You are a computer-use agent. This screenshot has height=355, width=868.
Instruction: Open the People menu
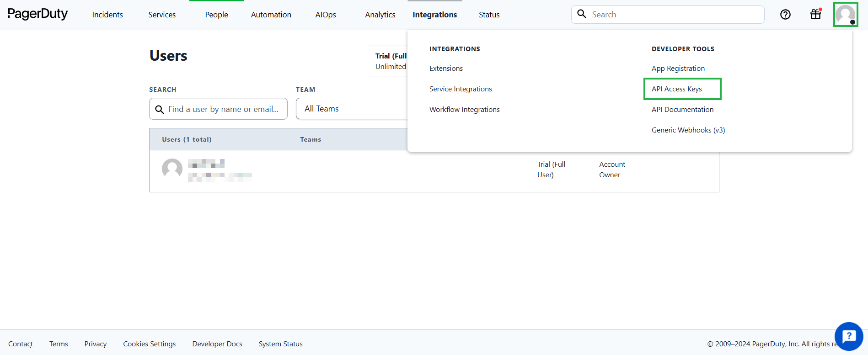click(216, 15)
